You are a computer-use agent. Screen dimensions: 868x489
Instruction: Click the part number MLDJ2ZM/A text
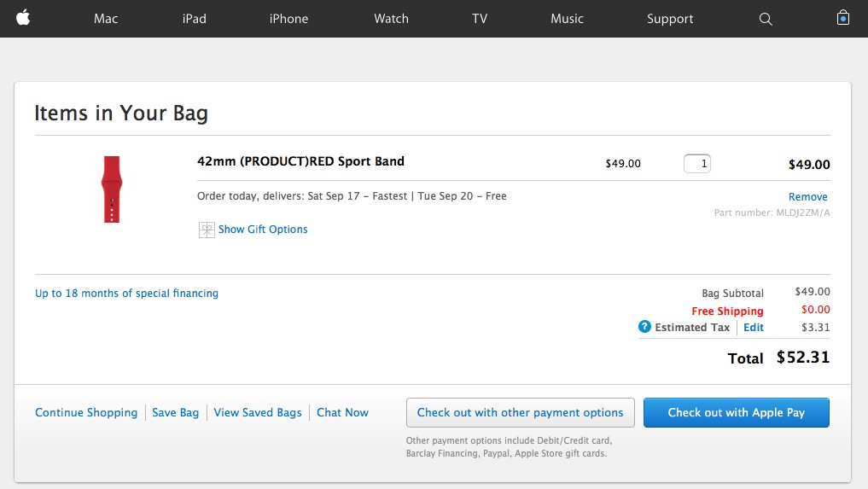(772, 212)
